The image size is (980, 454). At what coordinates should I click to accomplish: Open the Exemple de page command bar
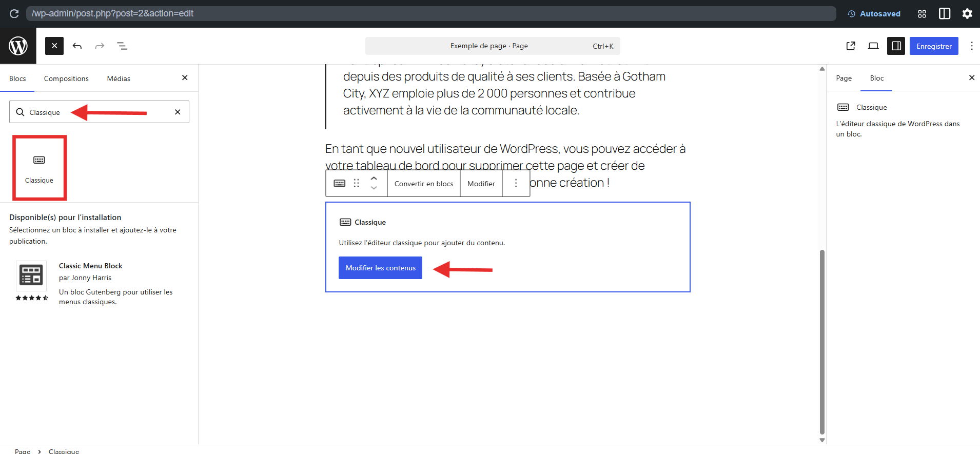(x=493, y=46)
